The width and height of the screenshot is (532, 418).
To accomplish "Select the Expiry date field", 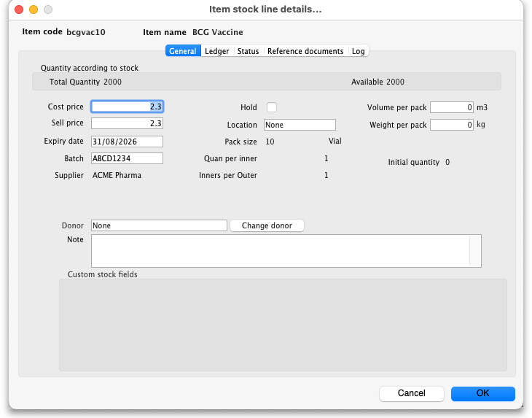I will [x=127, y=142].
